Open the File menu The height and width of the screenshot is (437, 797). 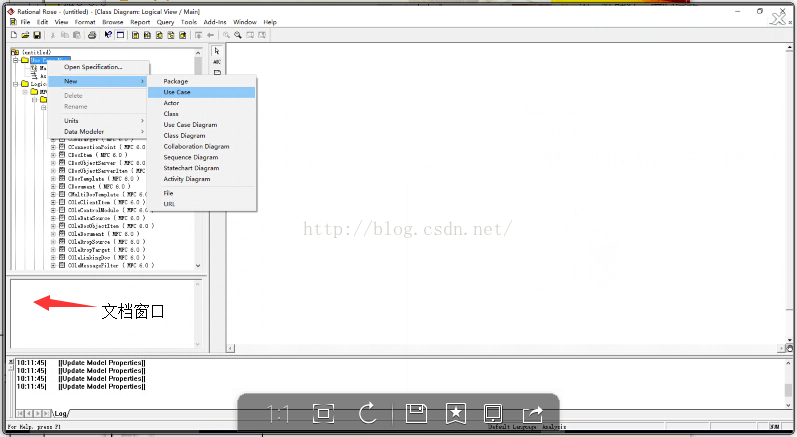coord(25,22)
